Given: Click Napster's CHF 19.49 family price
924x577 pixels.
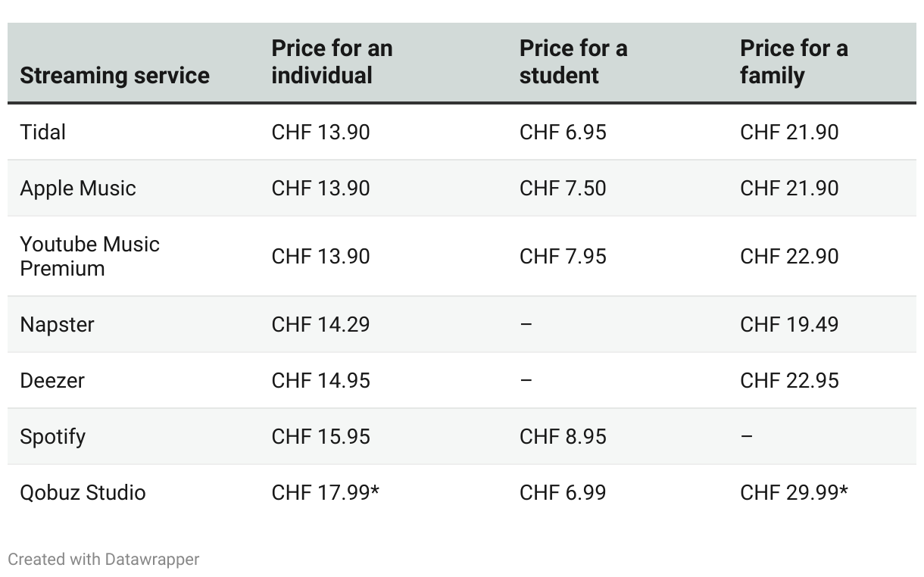Looking at the screenshot, I should [x=789, y=325].
